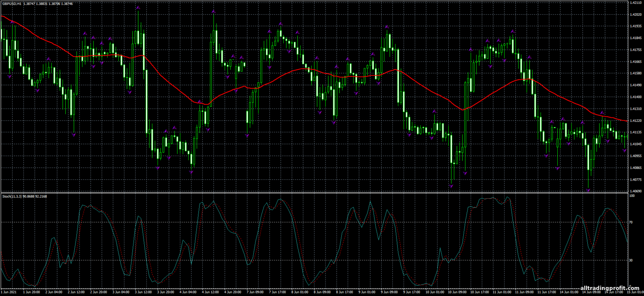
Task: Click the 1.41935 price scale label
Action: pyautogui.click(x=636, y=26)
